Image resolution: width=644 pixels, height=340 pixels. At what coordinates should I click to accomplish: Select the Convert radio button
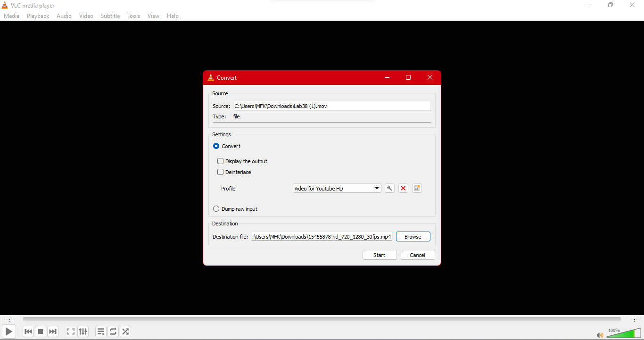click(x=216, y=146)
